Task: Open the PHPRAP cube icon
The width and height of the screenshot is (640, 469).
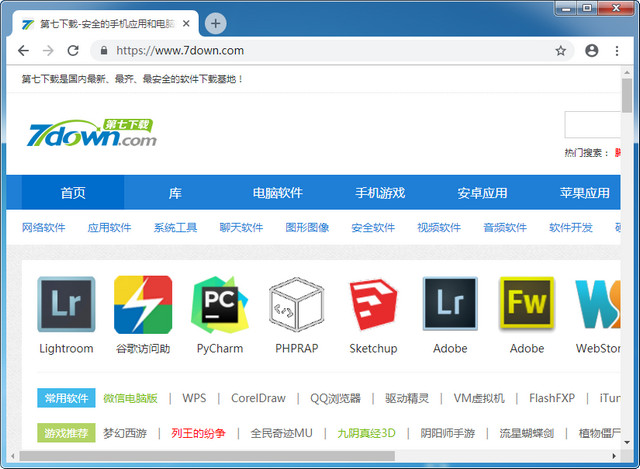Action: click(x=296, y=305)
